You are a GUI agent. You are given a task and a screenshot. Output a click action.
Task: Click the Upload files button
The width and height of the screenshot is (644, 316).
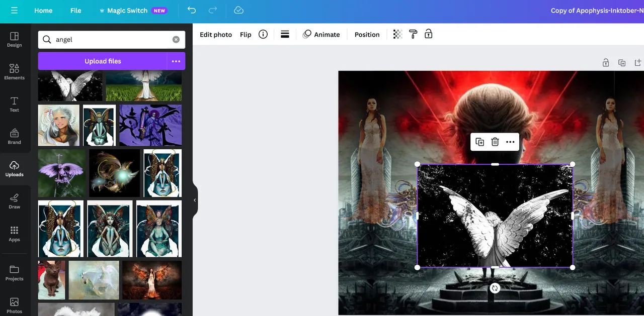click(x=103, y=61)
